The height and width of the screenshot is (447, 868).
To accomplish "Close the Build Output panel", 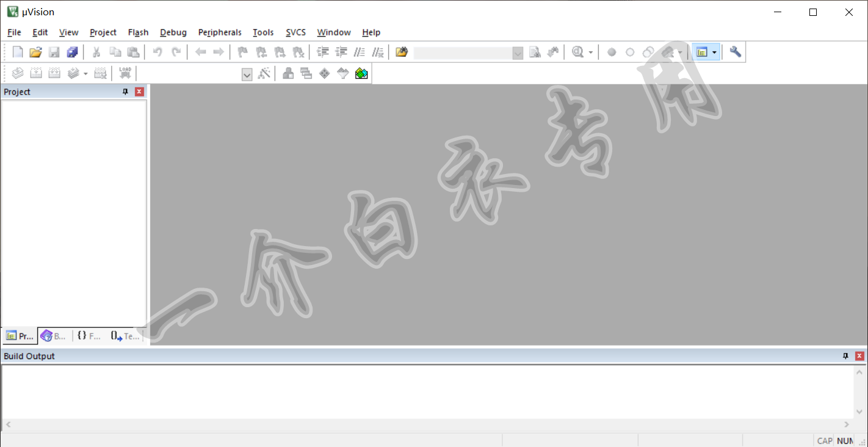I will tap(859, 356).
